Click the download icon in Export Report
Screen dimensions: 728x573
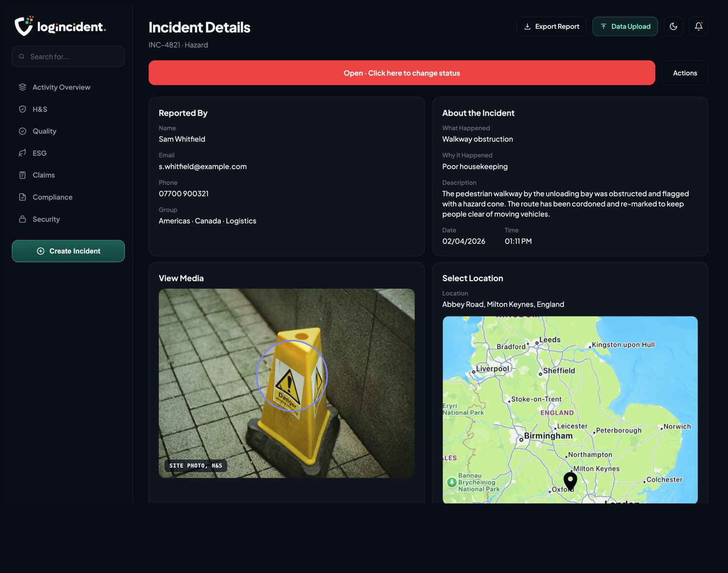528,27
